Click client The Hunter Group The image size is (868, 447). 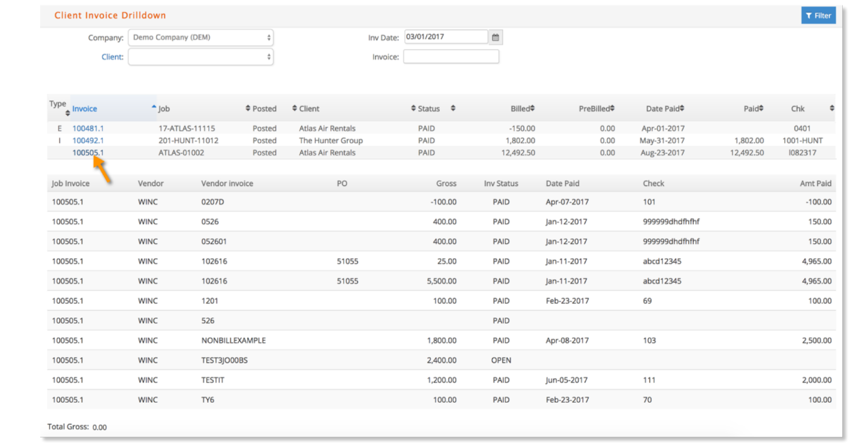click(331, 140)
